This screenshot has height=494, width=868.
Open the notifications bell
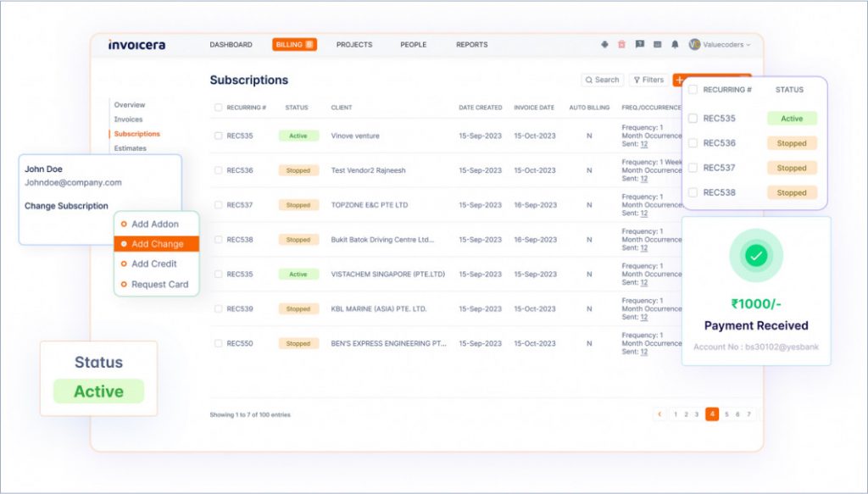(x=675, y=44)
